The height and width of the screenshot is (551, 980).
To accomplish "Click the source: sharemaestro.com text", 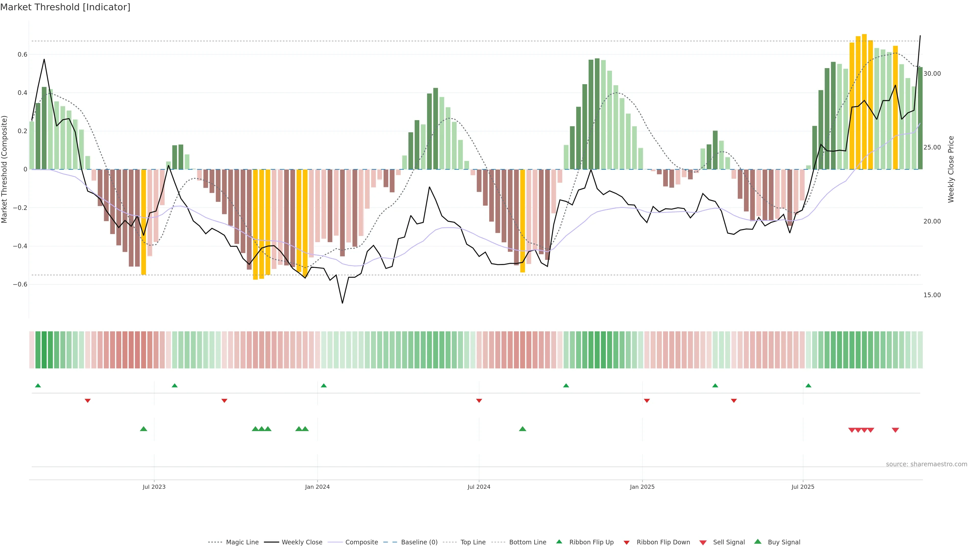I will (x=926, y=464).
